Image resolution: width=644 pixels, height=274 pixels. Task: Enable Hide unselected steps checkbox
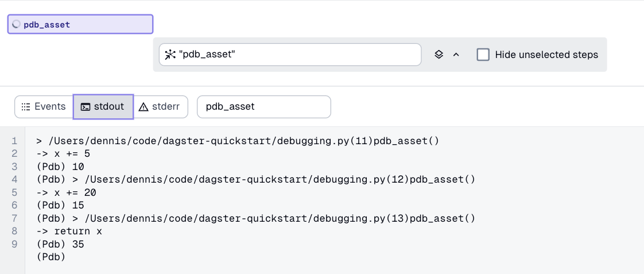pyautogui.click(x=483, y=55)
